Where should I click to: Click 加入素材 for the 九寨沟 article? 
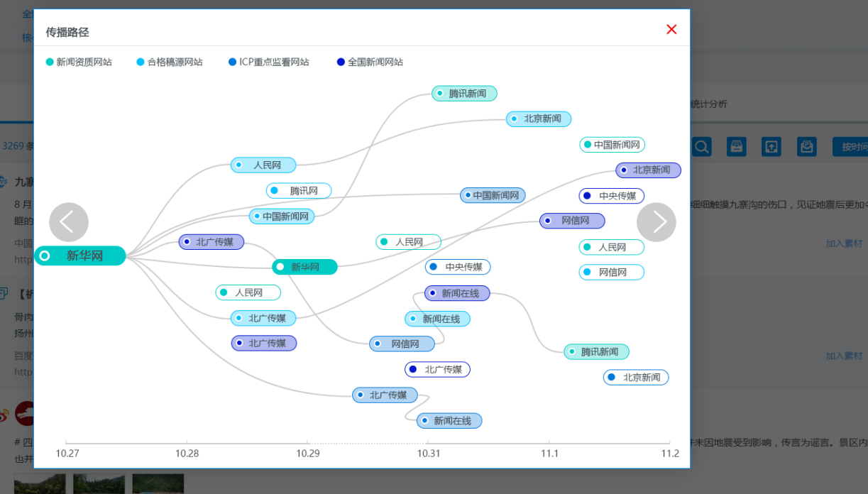(844, 243)
